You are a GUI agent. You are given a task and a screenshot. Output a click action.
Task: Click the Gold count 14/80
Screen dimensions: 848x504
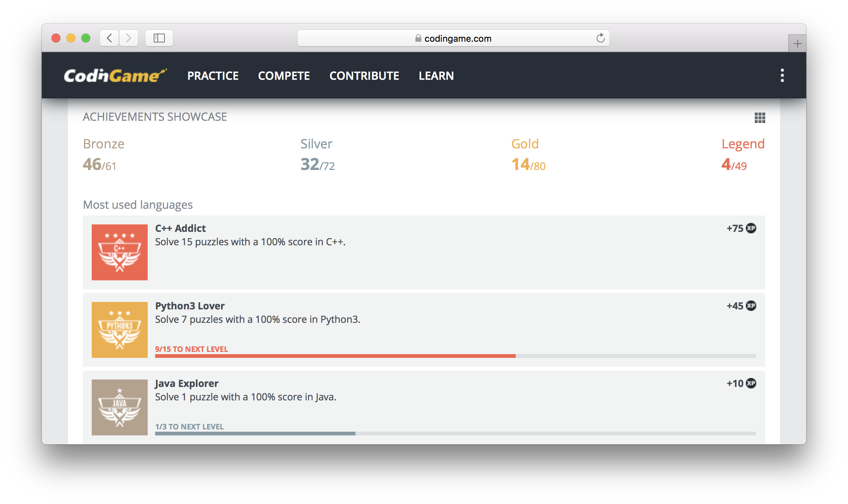(x=528, y=164)
